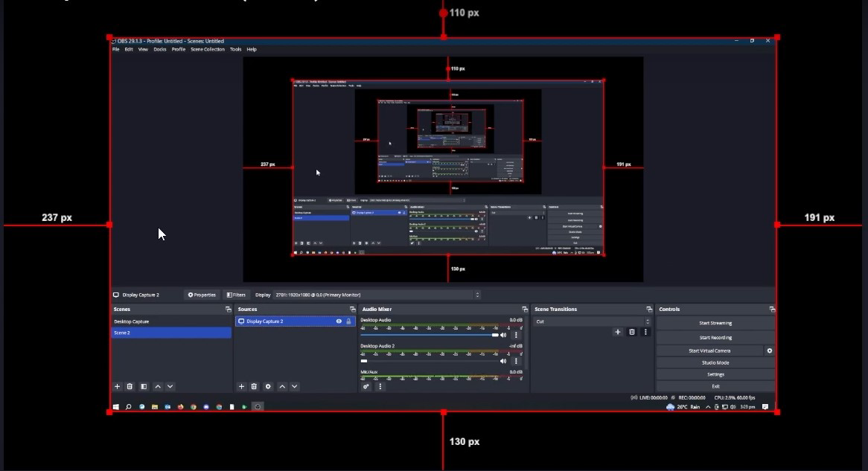The image size is (868, 471).
Task: Add a new scene in Scenes panel
Action: (118, 386)
